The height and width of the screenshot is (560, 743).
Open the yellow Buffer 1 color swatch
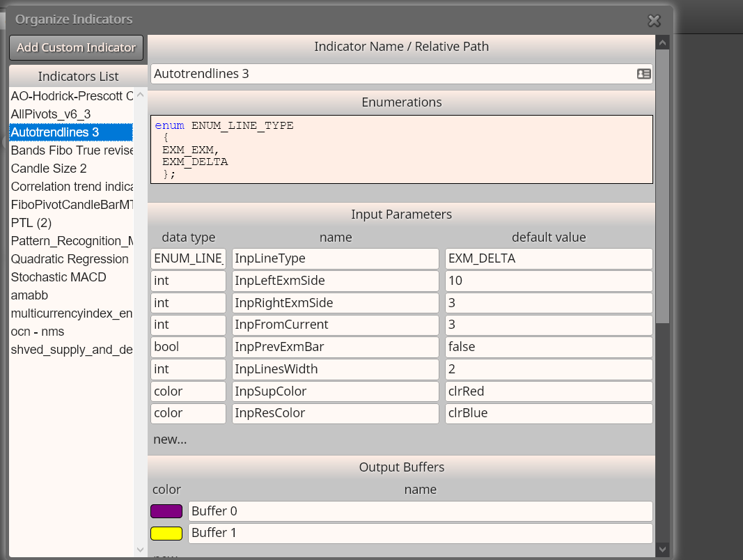point(166,534)
